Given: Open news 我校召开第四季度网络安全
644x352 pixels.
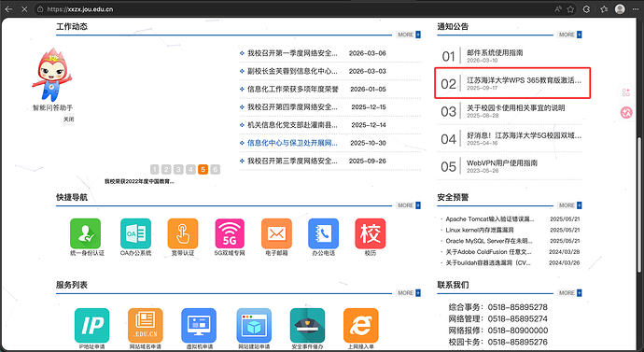Looking at the screenshot, I should coord(292,107).
